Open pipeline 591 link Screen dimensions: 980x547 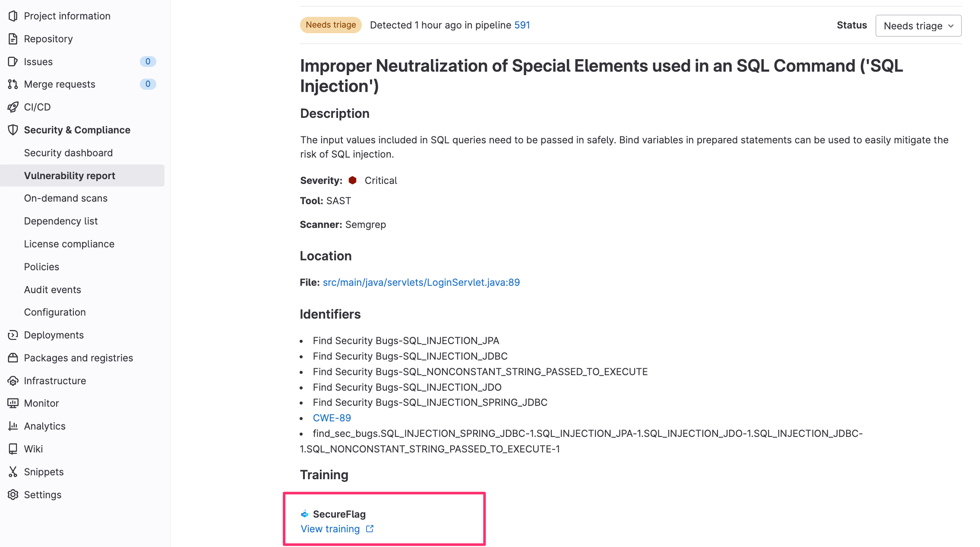(x=522, y=25)
